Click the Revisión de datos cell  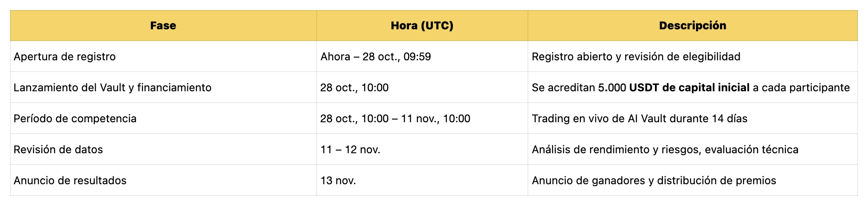[58, 149]
